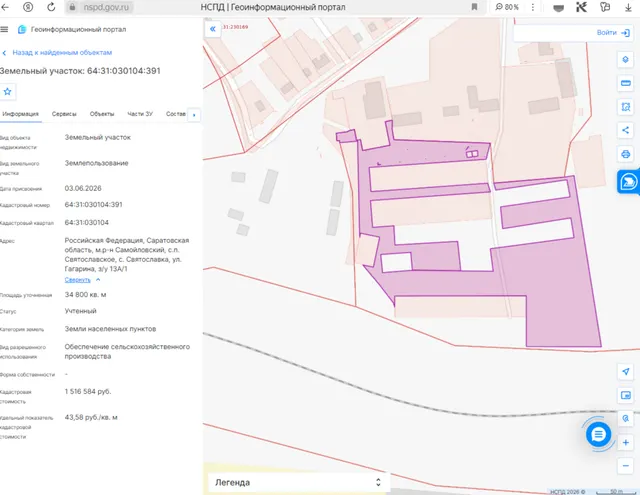
Task: Go back via Назад к найденным объектам
Action: tap(57, 53)
